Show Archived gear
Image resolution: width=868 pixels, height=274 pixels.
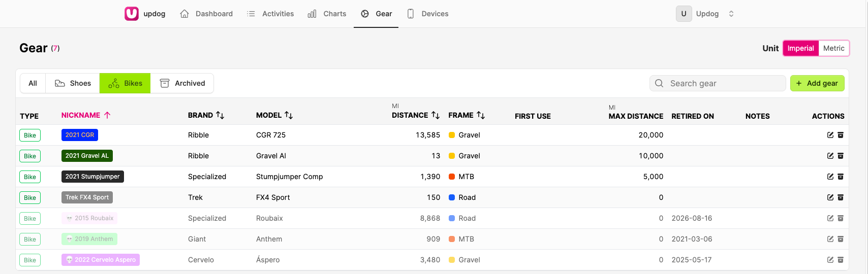tap(182, 83)
